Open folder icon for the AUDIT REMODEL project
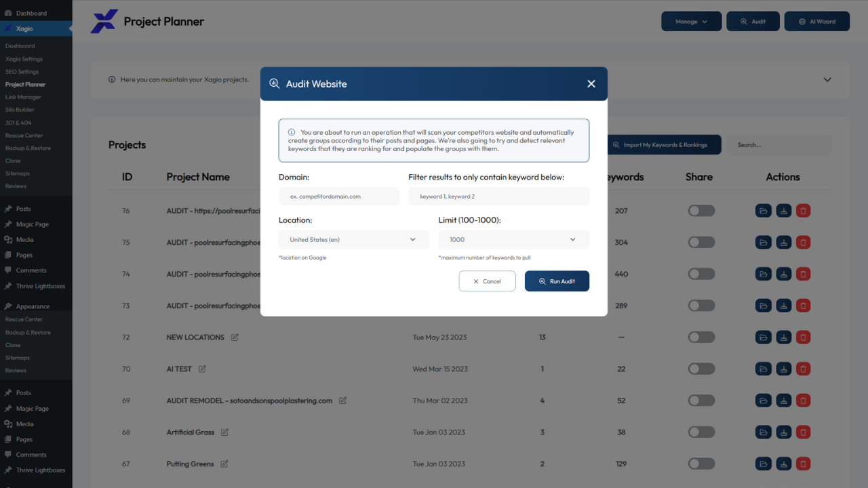 tap(763, 400)
